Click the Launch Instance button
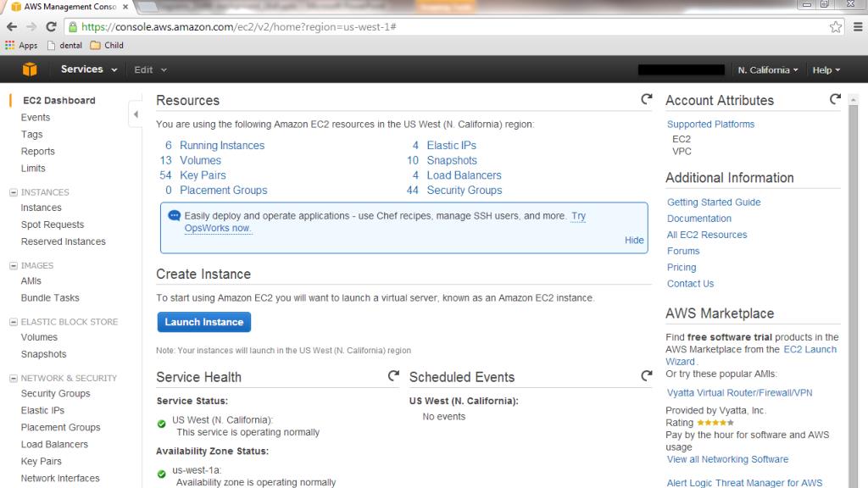868x488 pixels. (x=203, y=322)
